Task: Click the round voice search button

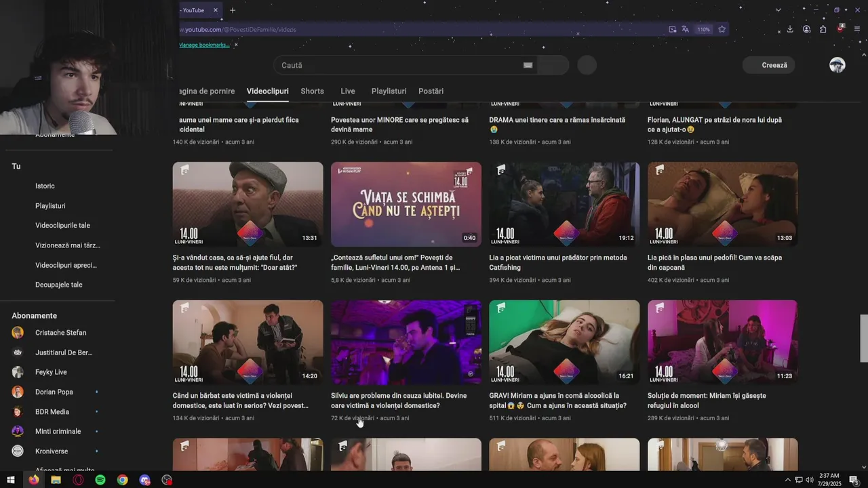Action: [587, 65]
